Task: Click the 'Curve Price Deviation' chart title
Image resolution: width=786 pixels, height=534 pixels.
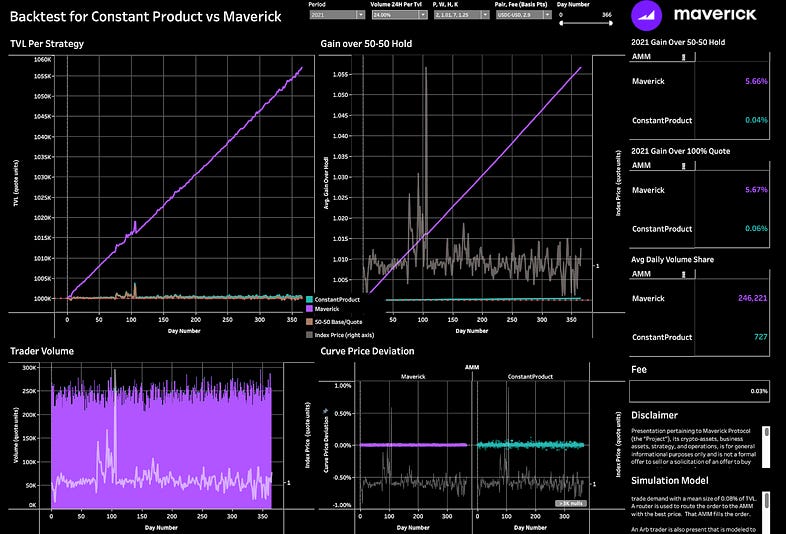Action: (x=367, y=351)
